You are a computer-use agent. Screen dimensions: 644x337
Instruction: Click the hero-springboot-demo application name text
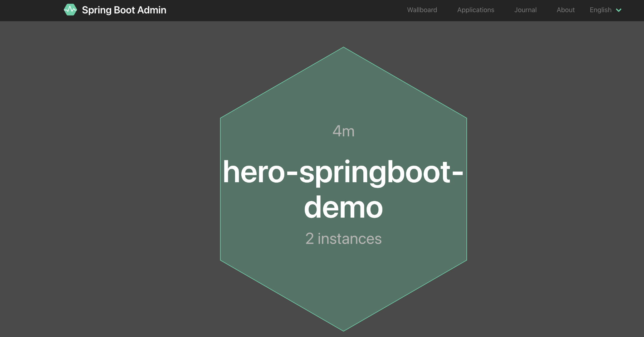tap(343, 173)
